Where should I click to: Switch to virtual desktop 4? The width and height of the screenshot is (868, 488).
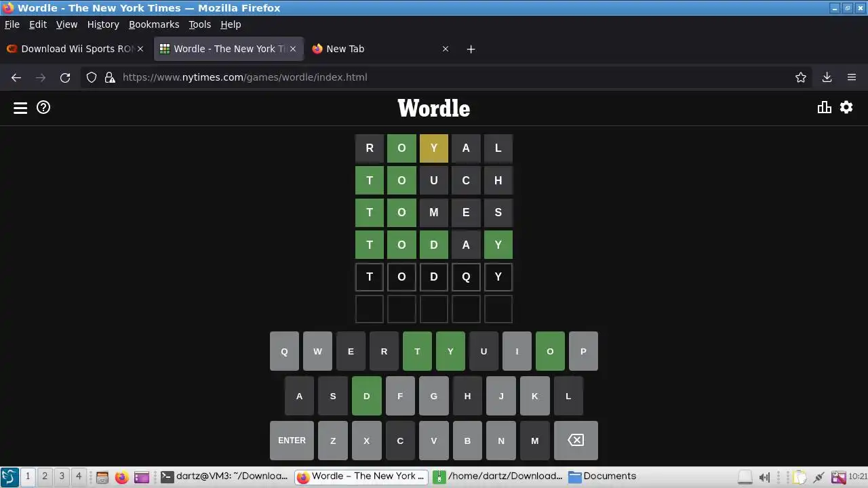coord(79,476)
